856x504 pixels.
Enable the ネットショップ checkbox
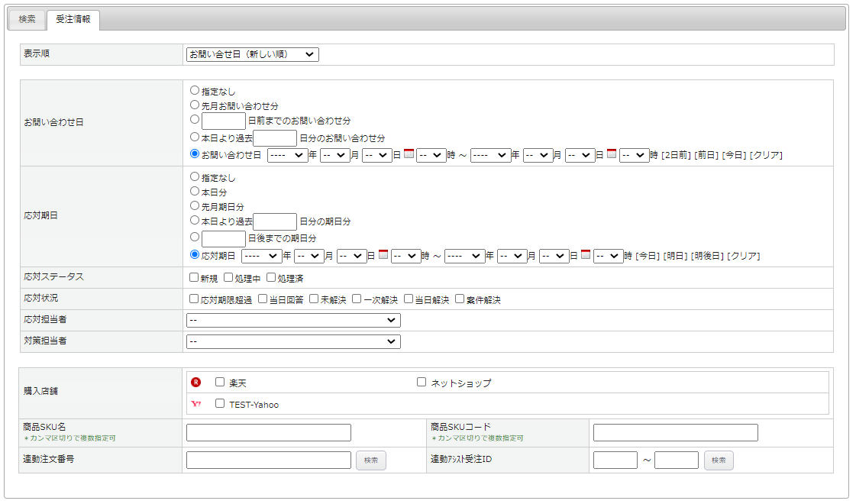coord(422,382)
